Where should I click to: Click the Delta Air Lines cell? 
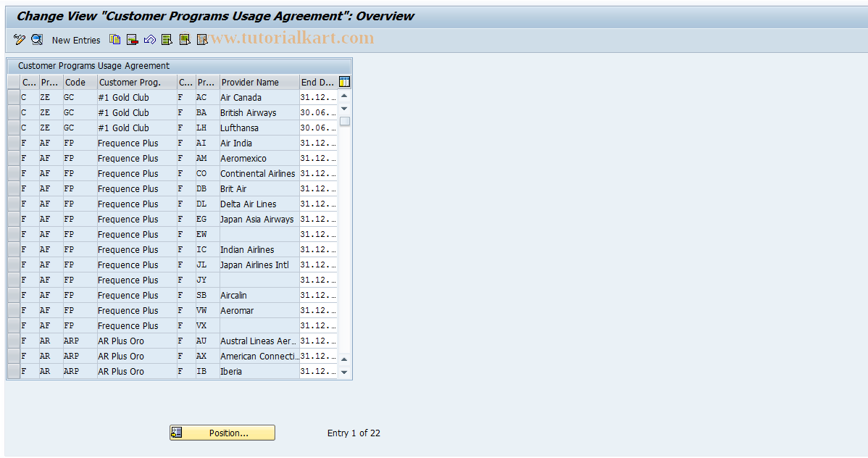(259, 204)
